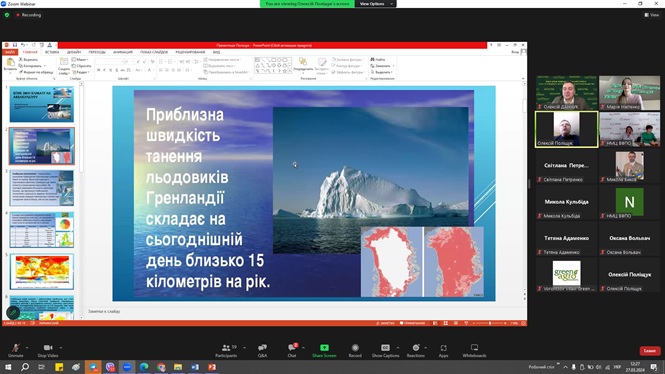Open the Zoom Chat panel
This screenshot has height=374, width=665.
point(292,350)
